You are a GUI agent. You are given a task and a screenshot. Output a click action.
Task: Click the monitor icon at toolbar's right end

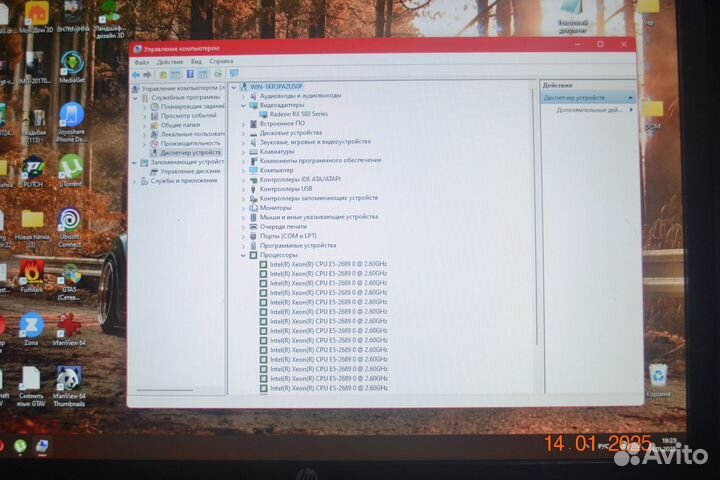point(233,74)
